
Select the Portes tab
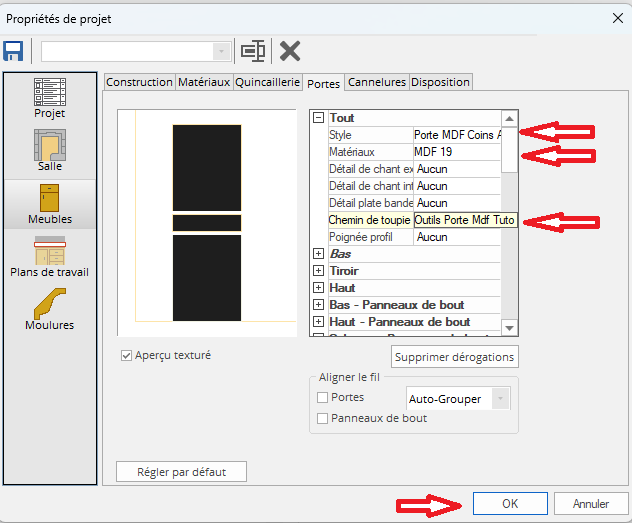pos(324,83)
